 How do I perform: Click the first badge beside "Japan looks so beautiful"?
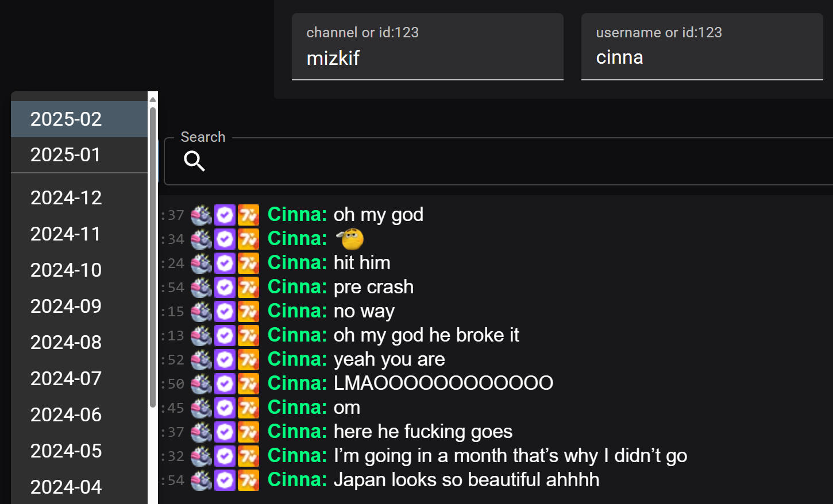tap(201, 480)
